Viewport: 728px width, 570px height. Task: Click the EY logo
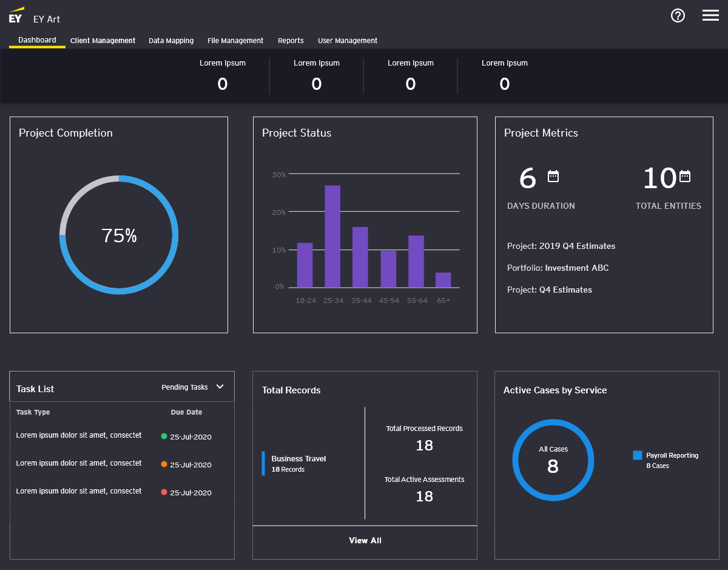[x=16, y=15]
